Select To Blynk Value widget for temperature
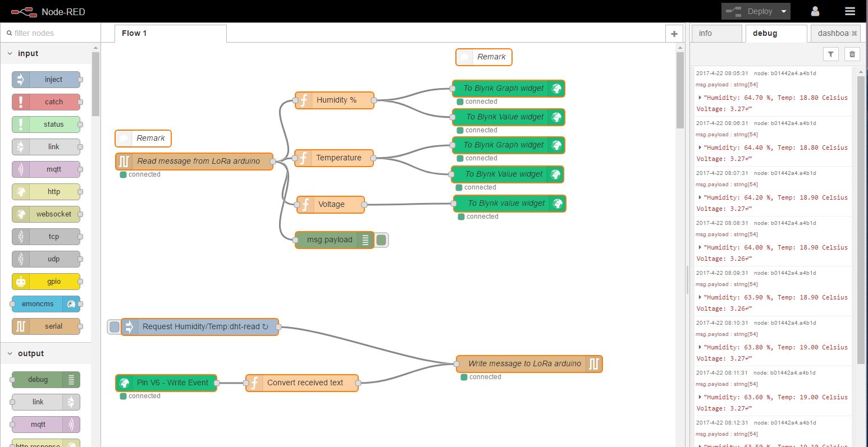 coord(508,174)
